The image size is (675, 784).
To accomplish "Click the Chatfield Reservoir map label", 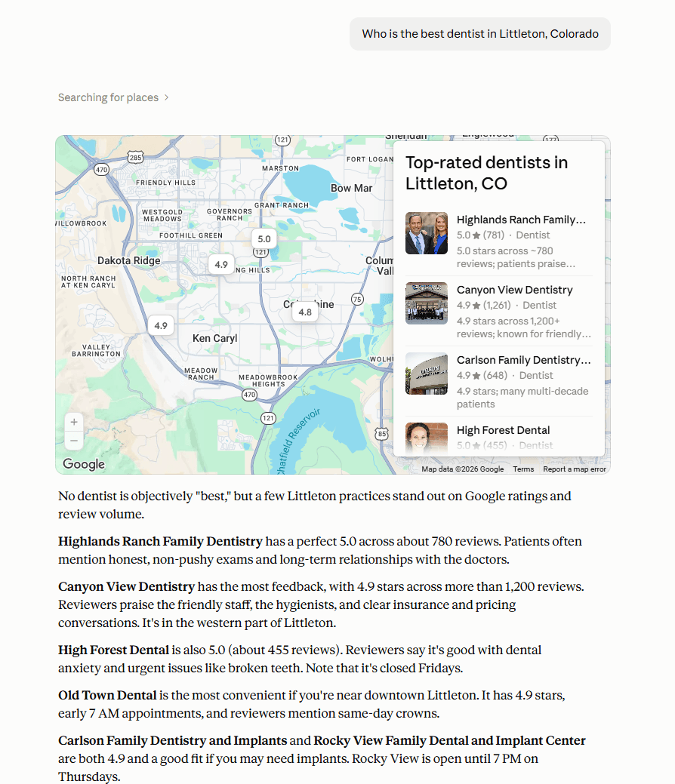I will point(299,441).
